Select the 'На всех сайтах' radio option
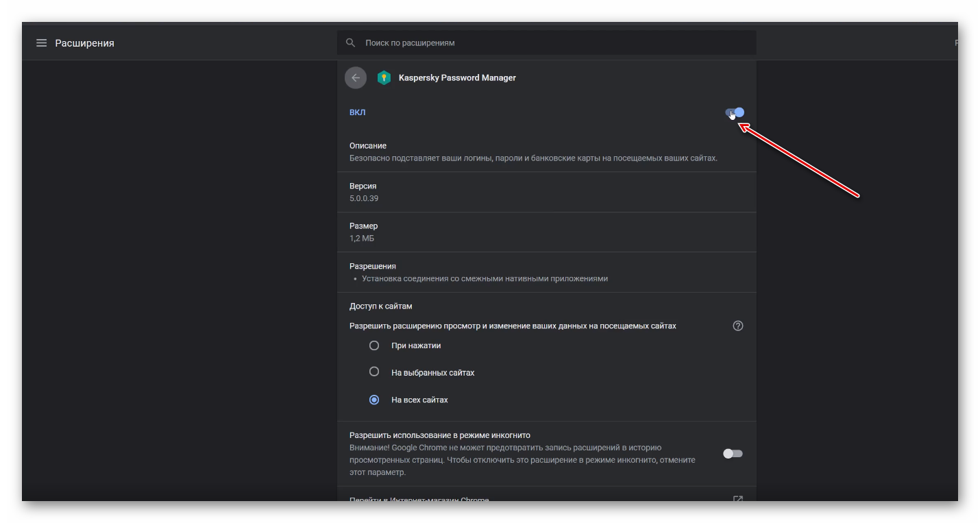The image size is (980, 523). pos(374,400)
